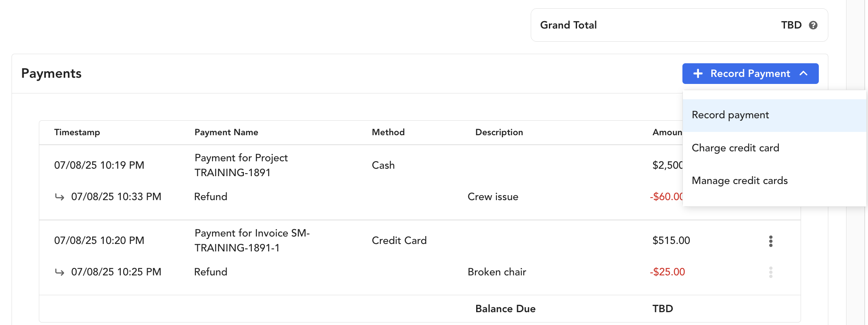Click the Timestamp column header
This screenshot has height=325, width=868.
coord(77,132)
